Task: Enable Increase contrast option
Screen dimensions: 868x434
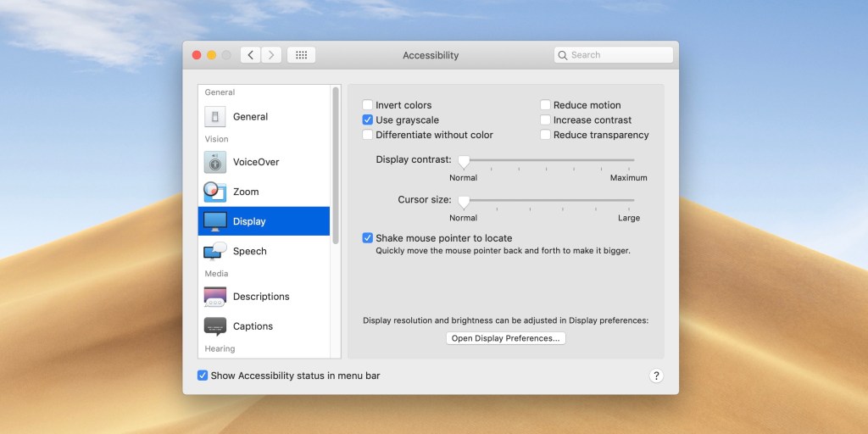Action: coord(546,120)
